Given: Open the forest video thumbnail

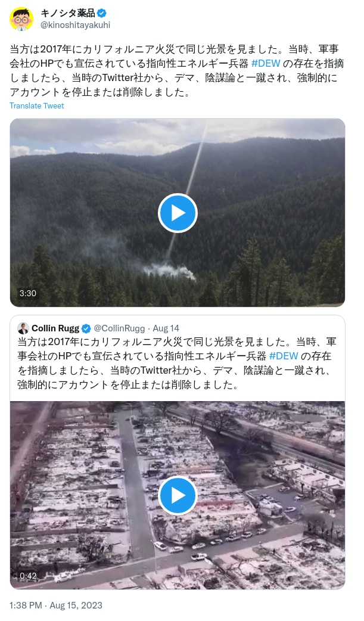Looking at the screenshot, I should coord(178,213).
